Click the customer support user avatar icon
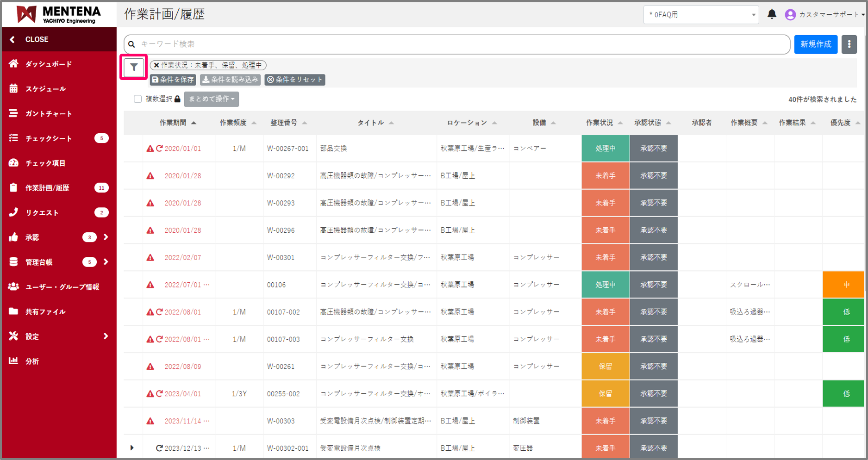The height and width of the screenshot is (460, 868). (x=790, y=15)
